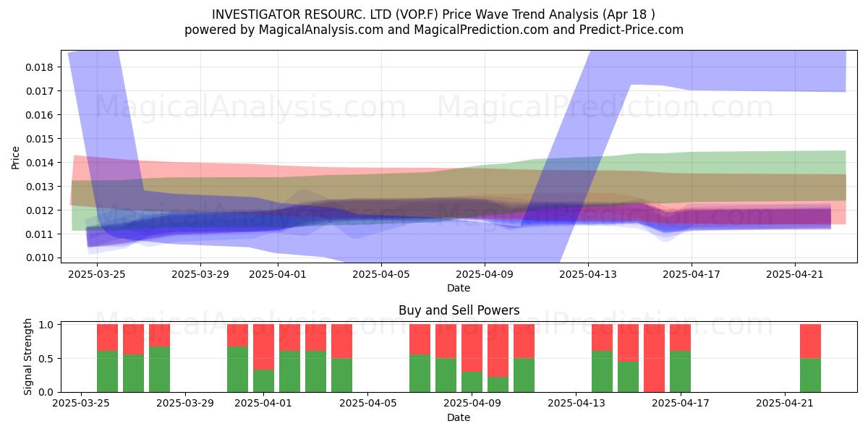Click the 2025-03-25 date under the Buy and Sell chart
The image size is (868, 434).
82,404
